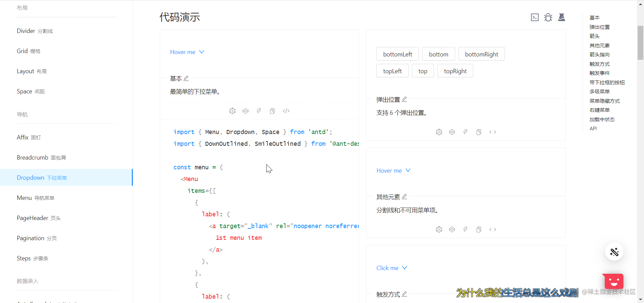Screen dimensions: 644x303
Task: Open Affix 固钉 in the sidebar
Action: [x=66, y=137]
